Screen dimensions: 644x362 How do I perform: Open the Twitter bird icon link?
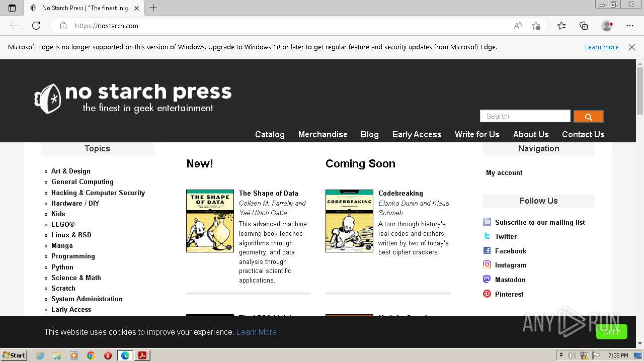(487, 236)
